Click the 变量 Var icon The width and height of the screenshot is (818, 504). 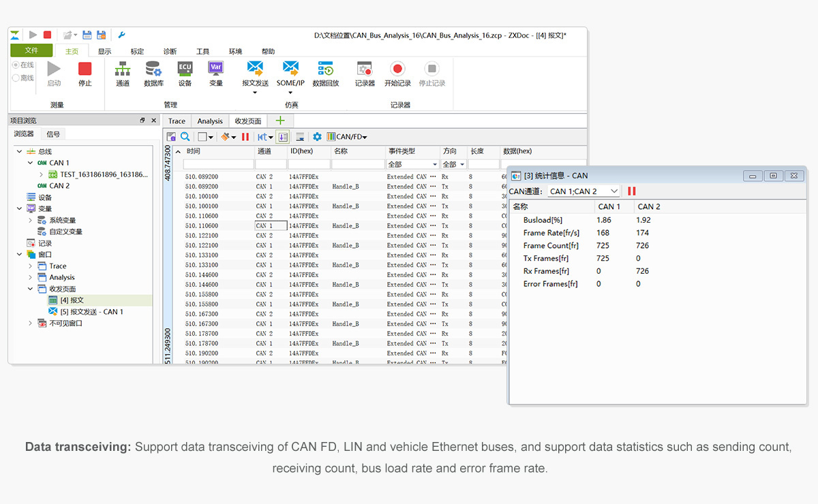pos(216,69)
